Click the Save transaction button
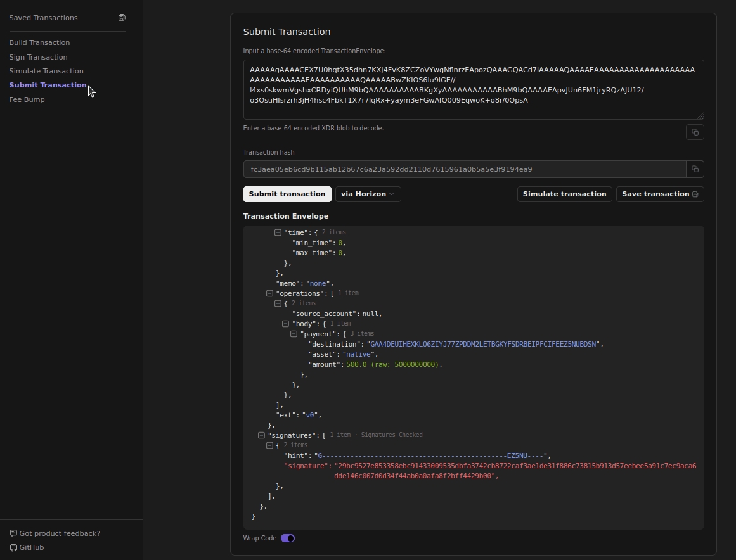The width and height of the screenshot is (736, 560). pyautogui.click(x=659, y=194)
